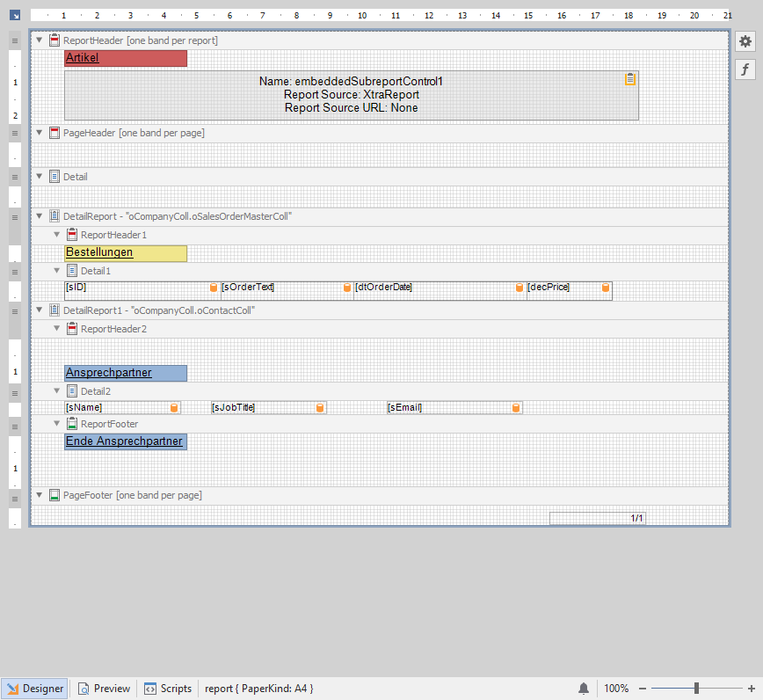Select the blue Ansprechpartner label
The width and height of the screenshot is (763, 700).
click(126, 373)
